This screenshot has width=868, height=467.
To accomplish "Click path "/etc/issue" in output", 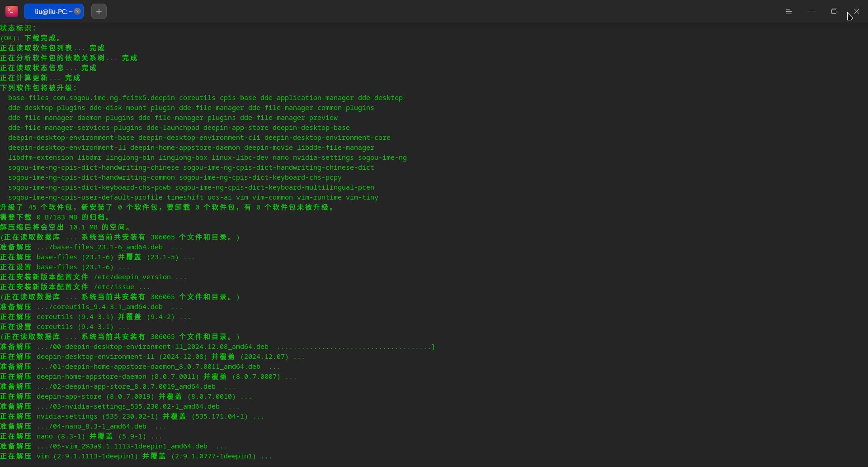I will pos(114,287).
